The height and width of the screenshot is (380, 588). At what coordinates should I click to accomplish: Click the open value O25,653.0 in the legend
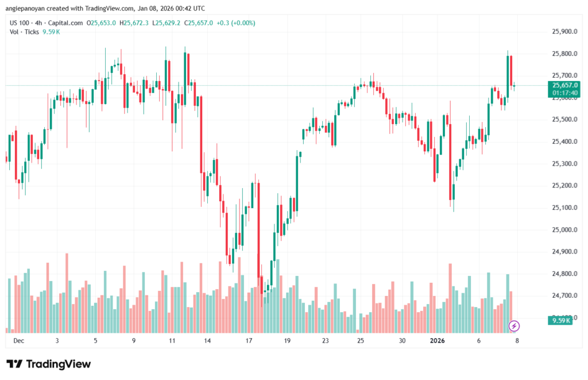(102, 23)
